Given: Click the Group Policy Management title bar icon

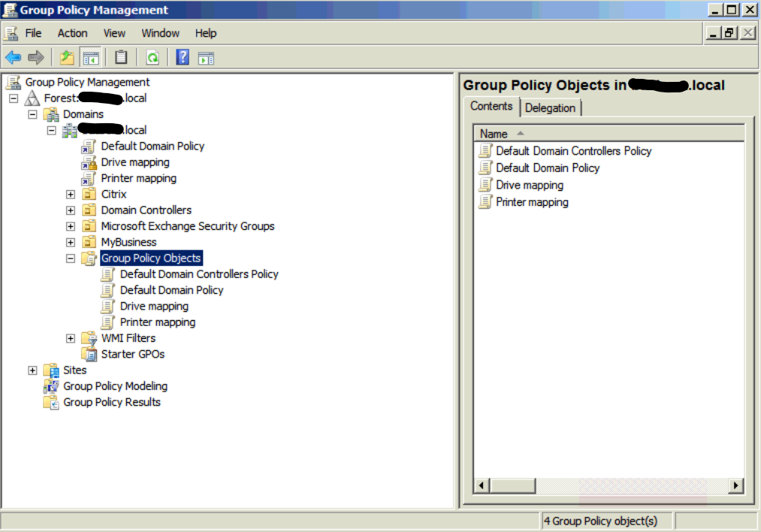Looking at the screenshot, I should tap(9, 10).
